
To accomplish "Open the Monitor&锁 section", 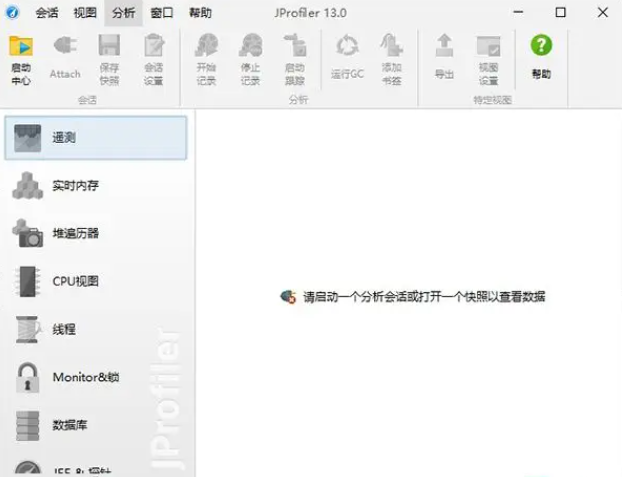I will (x=96, y=377).
